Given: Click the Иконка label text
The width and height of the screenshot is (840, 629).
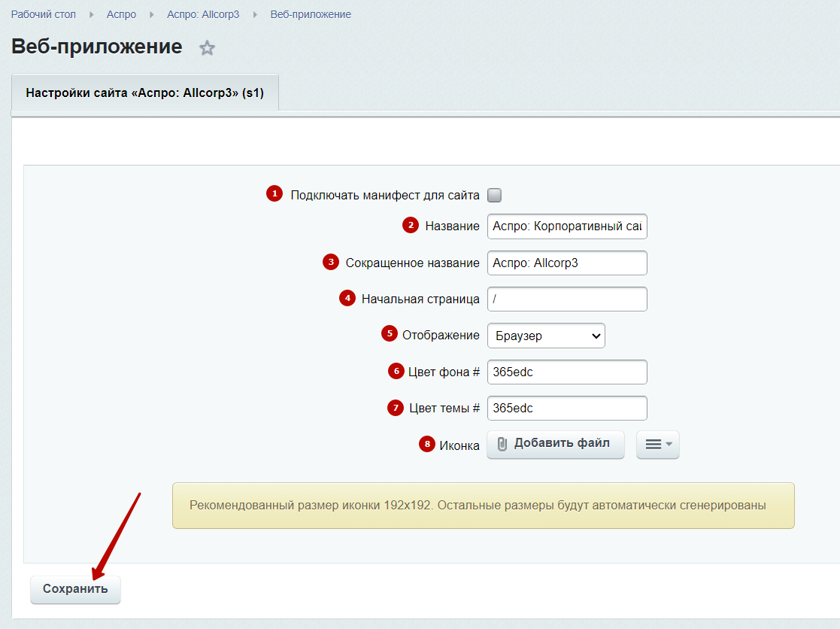Looking at the screenshot, I should pos(459,445).
